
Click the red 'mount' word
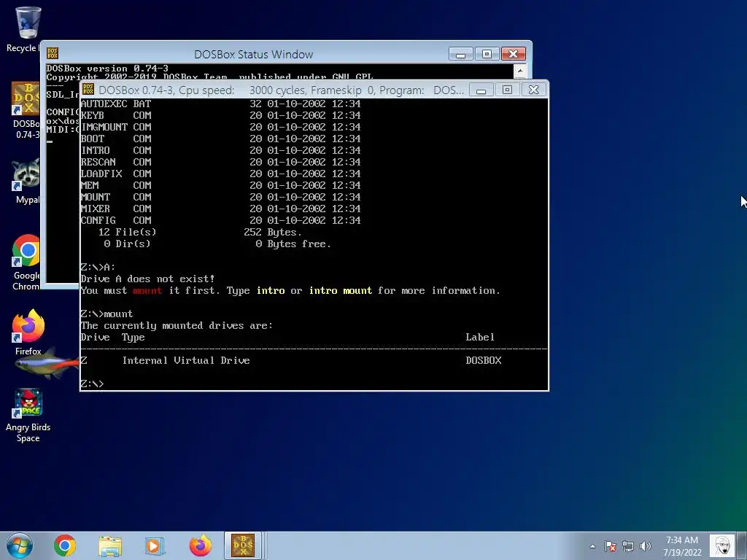pyautogui.click(x=147, y=290)
